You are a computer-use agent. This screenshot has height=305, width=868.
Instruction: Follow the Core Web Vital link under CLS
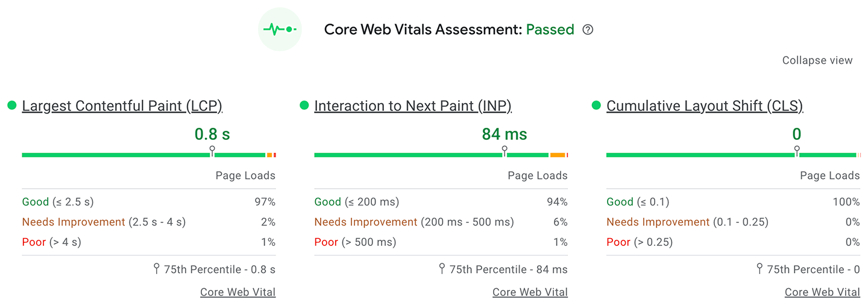coord(822,292)
